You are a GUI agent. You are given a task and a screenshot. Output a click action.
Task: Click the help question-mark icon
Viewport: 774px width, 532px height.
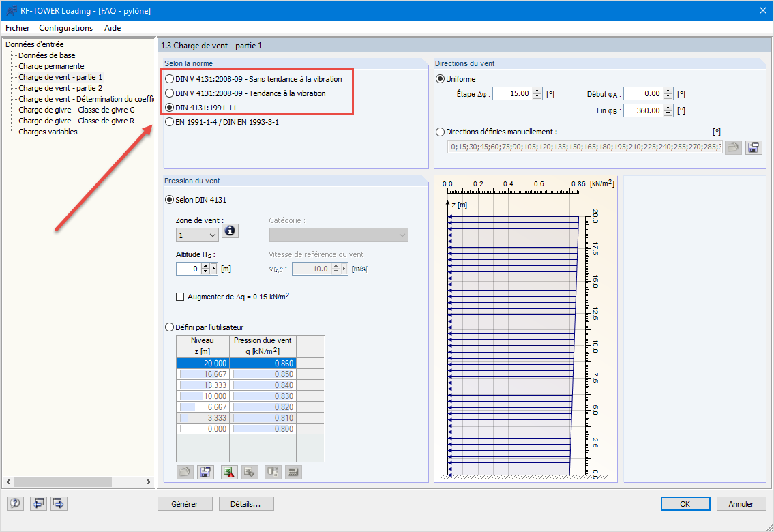(15, 503)
